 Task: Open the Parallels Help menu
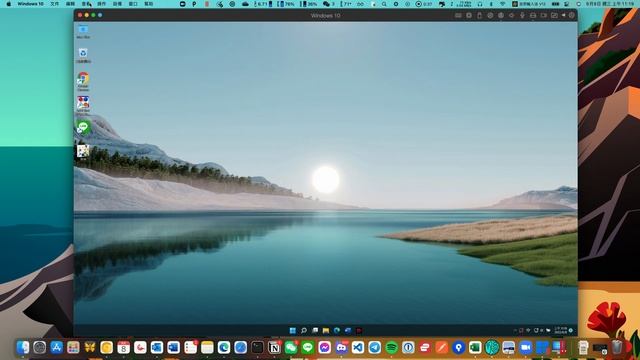tap(149, 4)
